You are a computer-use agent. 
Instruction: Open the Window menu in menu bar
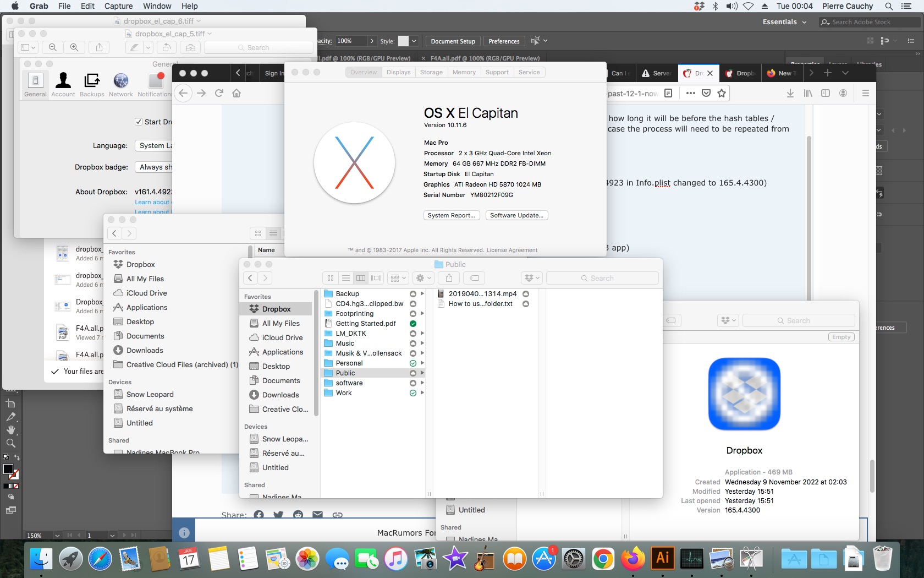(x=157, y=6)
